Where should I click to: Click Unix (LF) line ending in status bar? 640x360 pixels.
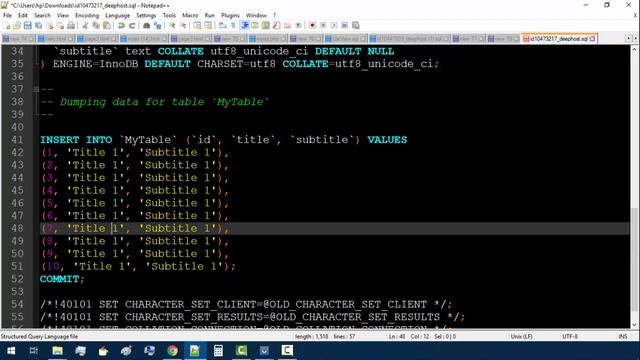click(521, 336)
